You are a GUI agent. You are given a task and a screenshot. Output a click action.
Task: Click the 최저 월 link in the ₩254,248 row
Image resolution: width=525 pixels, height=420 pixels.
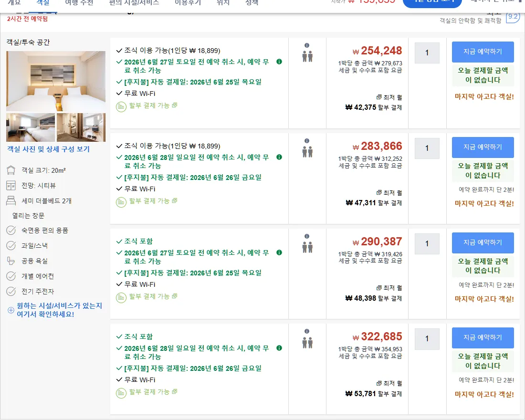coord(392,97)
